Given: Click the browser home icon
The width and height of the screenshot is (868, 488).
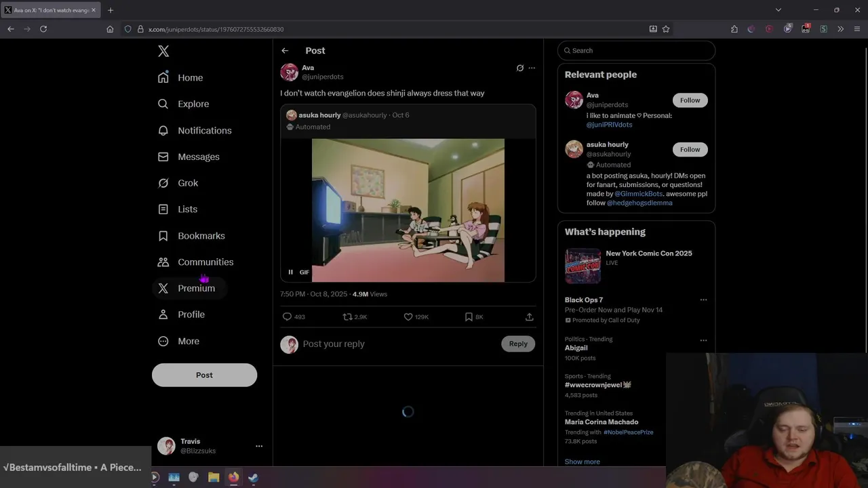Looking at the screenshot, I should (110, 29).
